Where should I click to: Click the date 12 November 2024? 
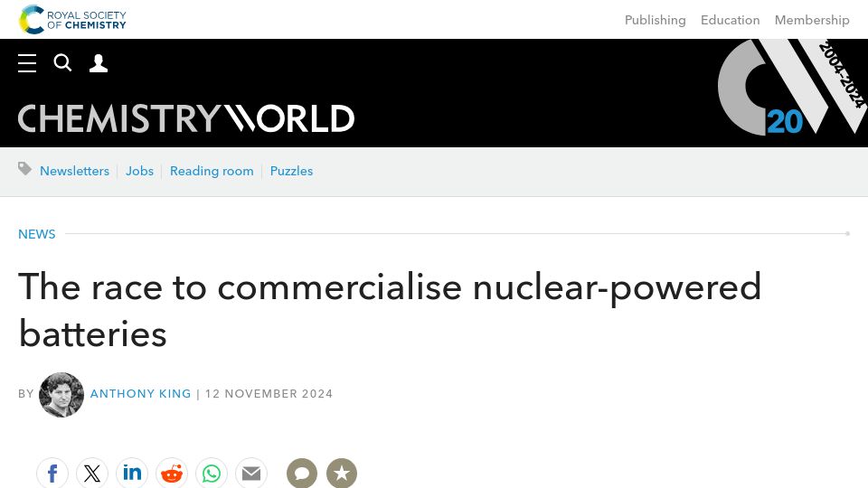pyautogui.click(x=269, y=394)
